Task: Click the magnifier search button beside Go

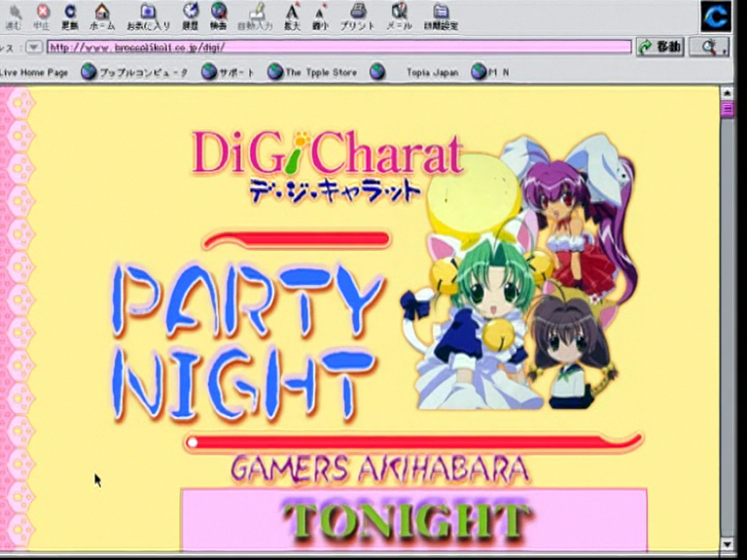Action: (709, 47)
